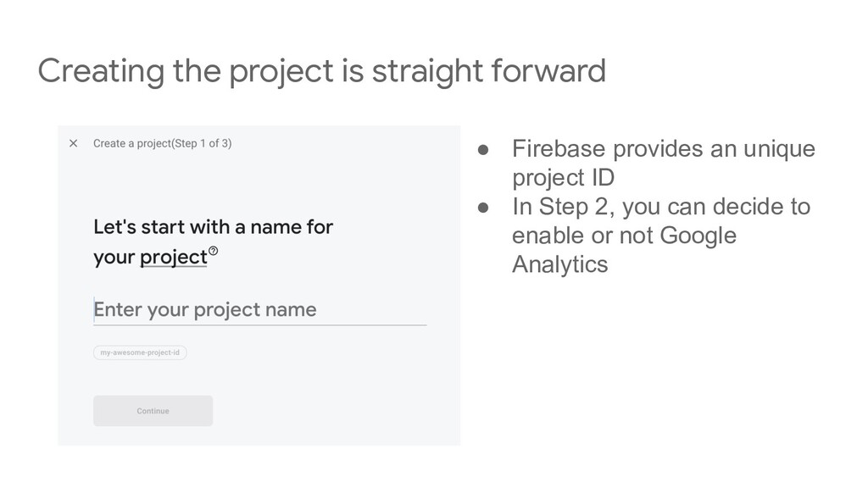Viewport: 868px width, 488px height.
Task: Select the Create a project(Step 1 of 3) header text
Action: pos(162,143)
